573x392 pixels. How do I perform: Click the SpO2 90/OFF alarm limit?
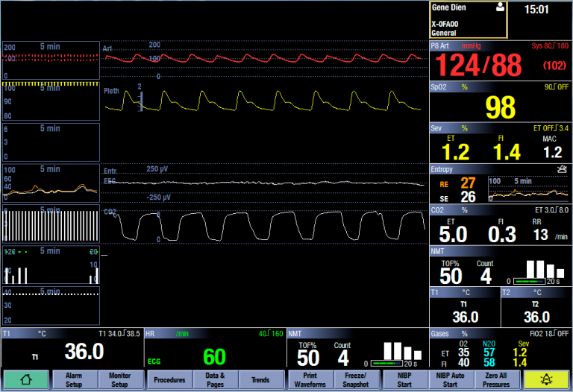pyautogui.click(x=556, y=87)
